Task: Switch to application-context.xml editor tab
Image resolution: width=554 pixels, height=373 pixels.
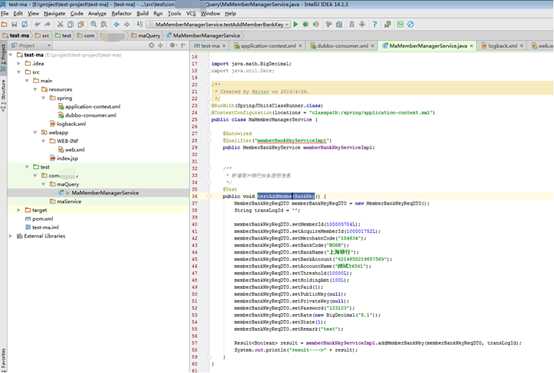Action: 268,46
